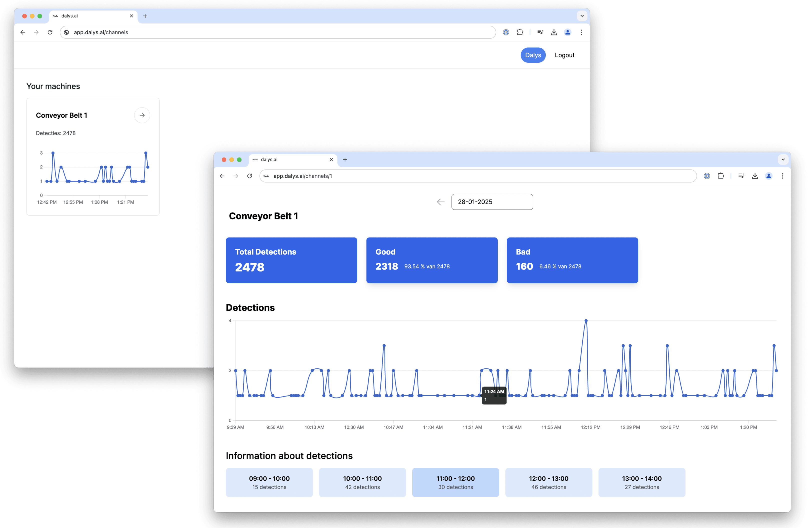Open three-dot menu in the front browser
The width and height of the screenshot is (812, 528).
tap(782, 176)
